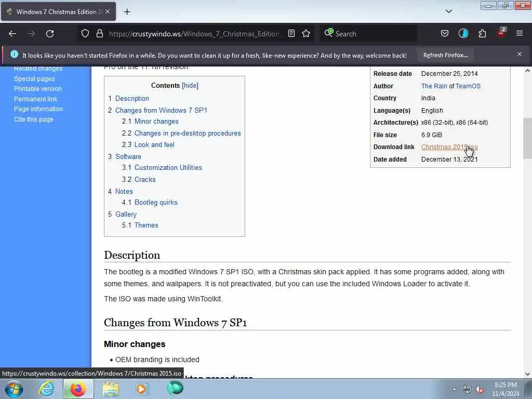This screenshot has height=399, width=532.
Task: Open the TeamOS link
Action: pyautogui.click(x=468, y=86)
